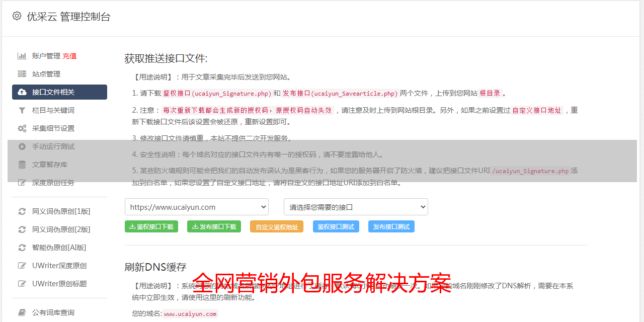Click the 鉴权接口(ucaiyun_Signature.php) code text
Screen dimensions: 644x322
click(217, 93)
